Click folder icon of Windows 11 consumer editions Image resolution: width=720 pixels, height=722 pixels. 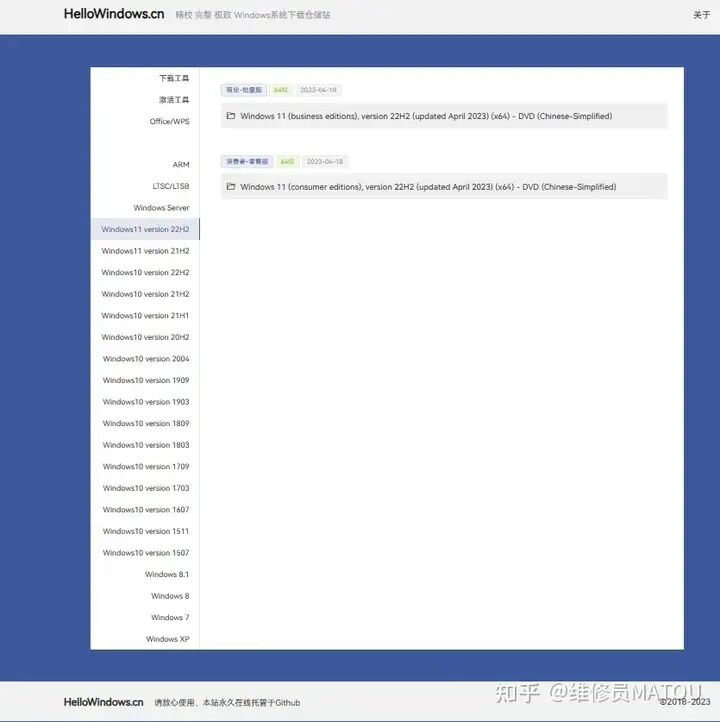[x=231, y=187]
